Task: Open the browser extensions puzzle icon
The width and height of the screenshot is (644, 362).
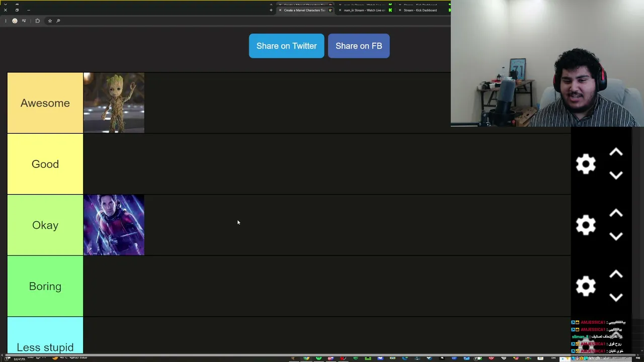Action: pos(37,21)
